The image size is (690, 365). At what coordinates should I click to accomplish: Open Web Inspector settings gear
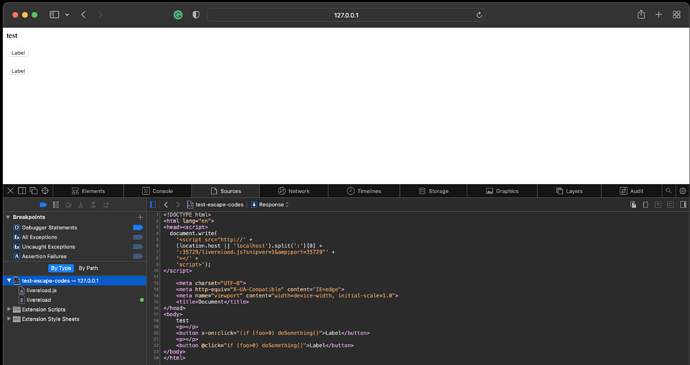683,191
